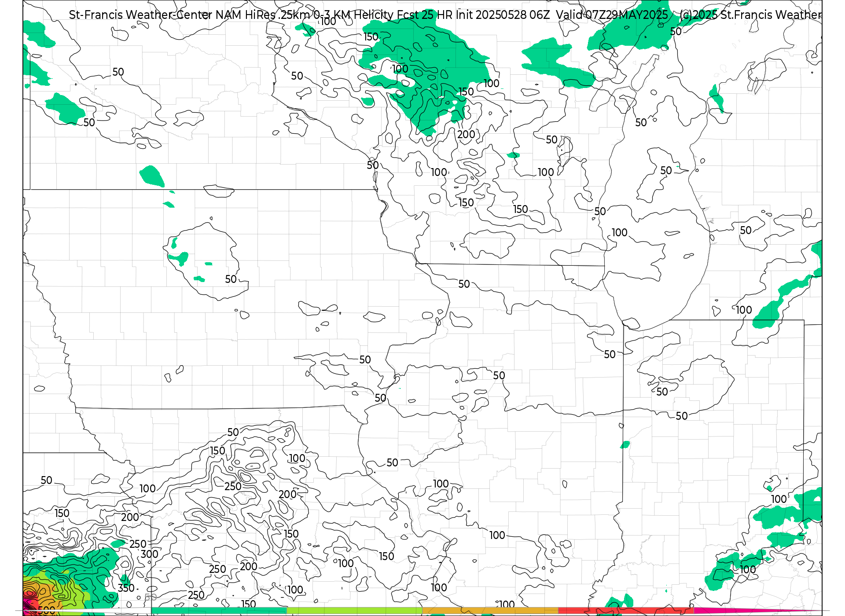Viewport: 845px width, 616px height.
Task: Click the 'NAM HiRes .25km' title text
Action: [x=263, y=15]
